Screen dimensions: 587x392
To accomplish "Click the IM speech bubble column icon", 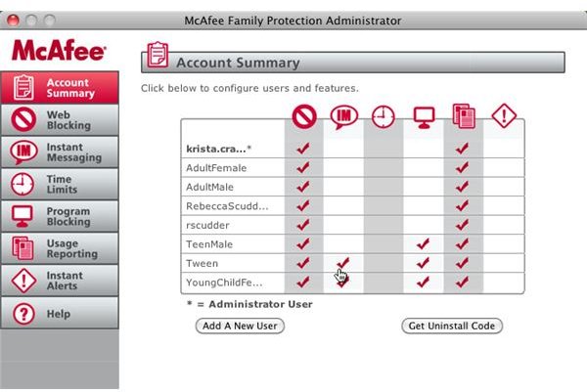I will coord(343,117).
